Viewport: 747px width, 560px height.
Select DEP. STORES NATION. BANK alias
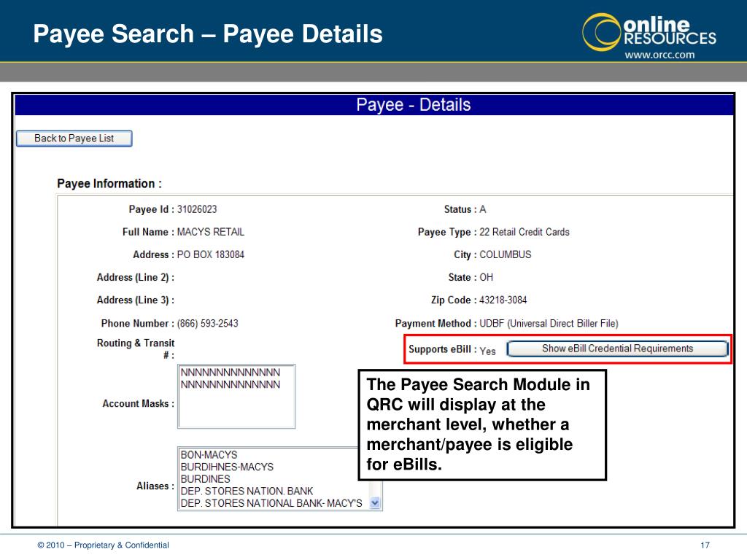point(247,491)
